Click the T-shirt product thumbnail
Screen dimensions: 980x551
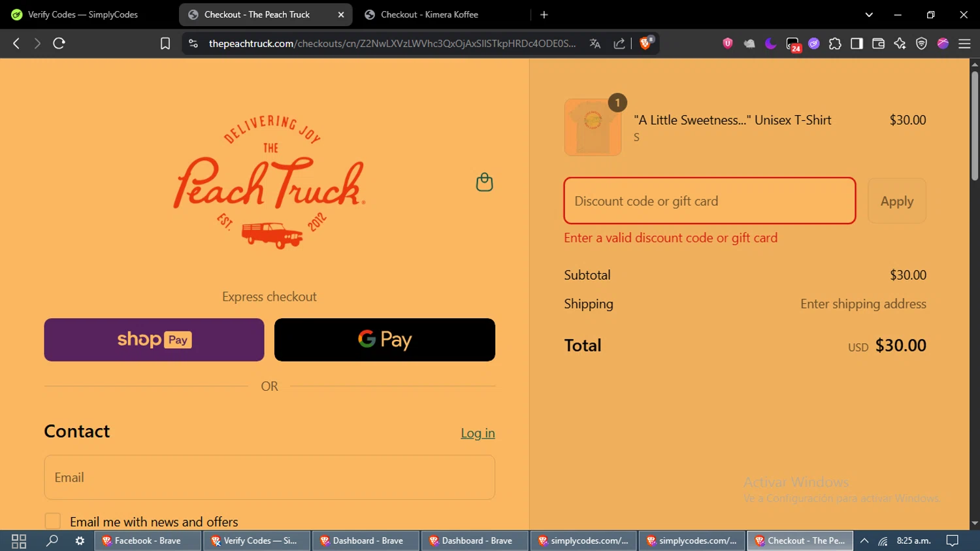point(593,127)
